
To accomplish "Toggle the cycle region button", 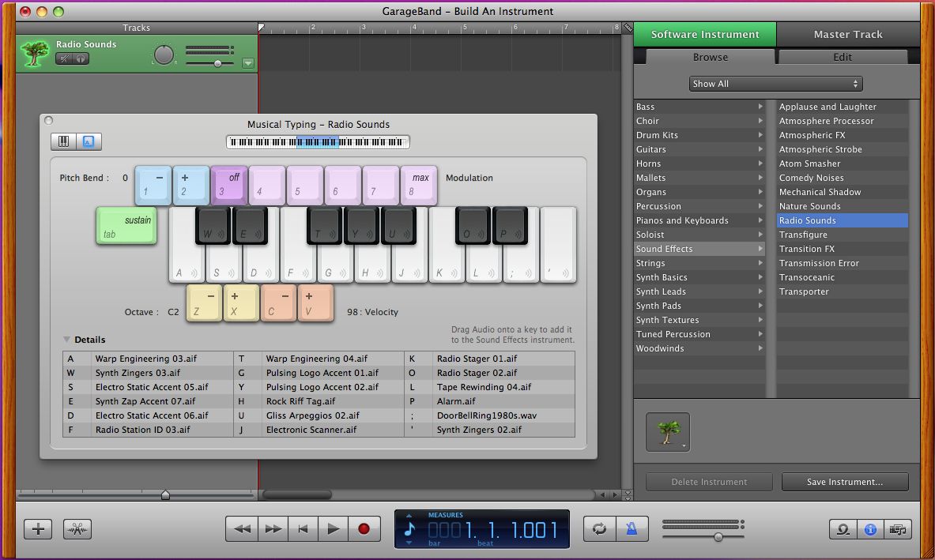I will 599,528.
